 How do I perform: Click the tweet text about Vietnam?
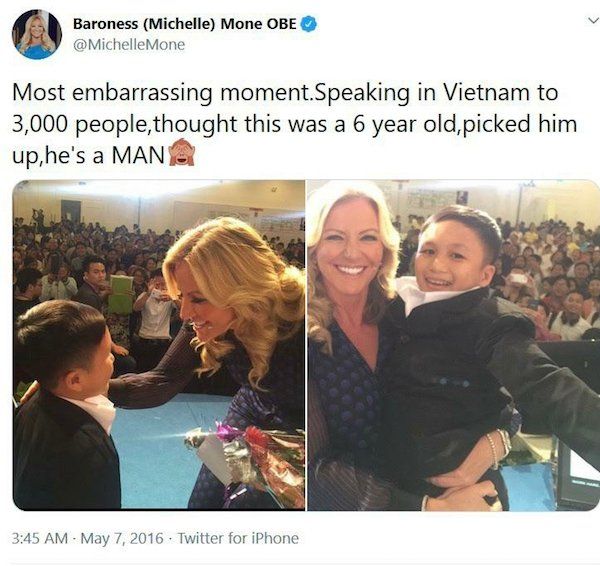(294, 124)
